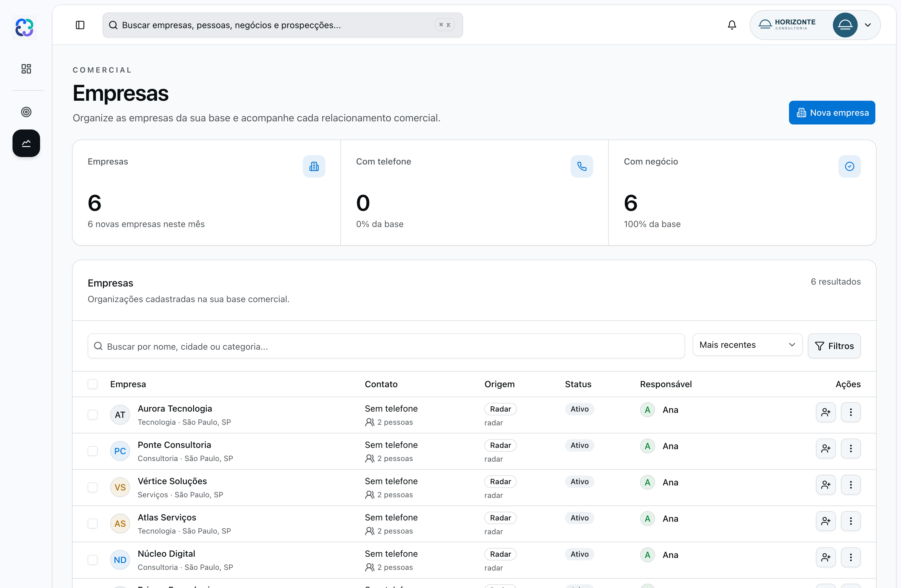The height and width of the screenshot is (588, 901).
Task: Open the Mais recentes sort dropdown
Action: 747,345
